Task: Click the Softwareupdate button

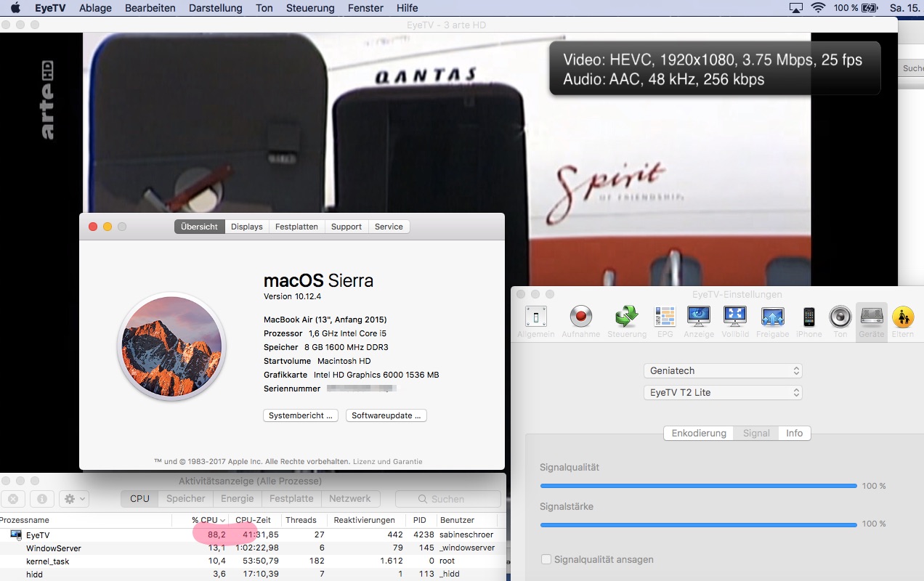Action: pos(386,415)
